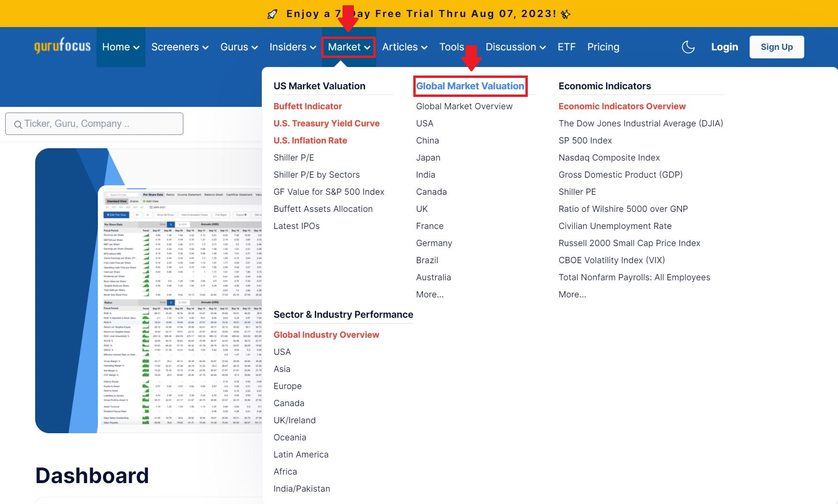Open the Tools menu

pyautogui.click(x=452, y=47)
